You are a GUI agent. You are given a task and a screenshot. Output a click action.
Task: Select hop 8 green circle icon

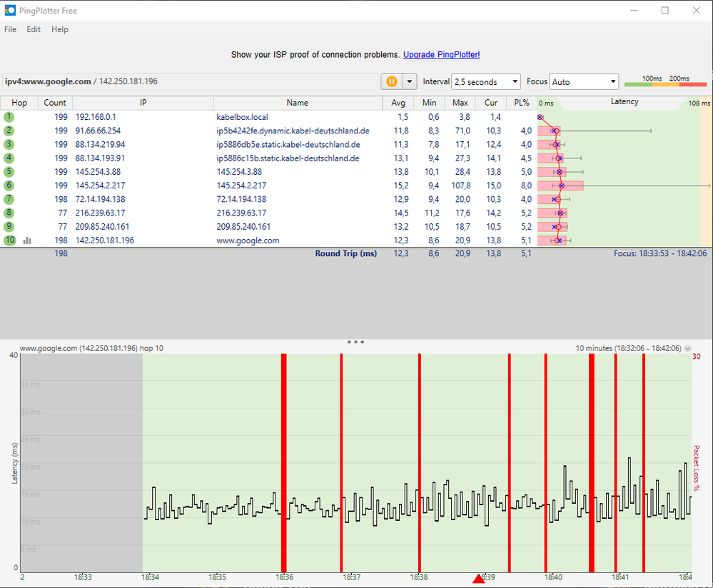[9, 213]
